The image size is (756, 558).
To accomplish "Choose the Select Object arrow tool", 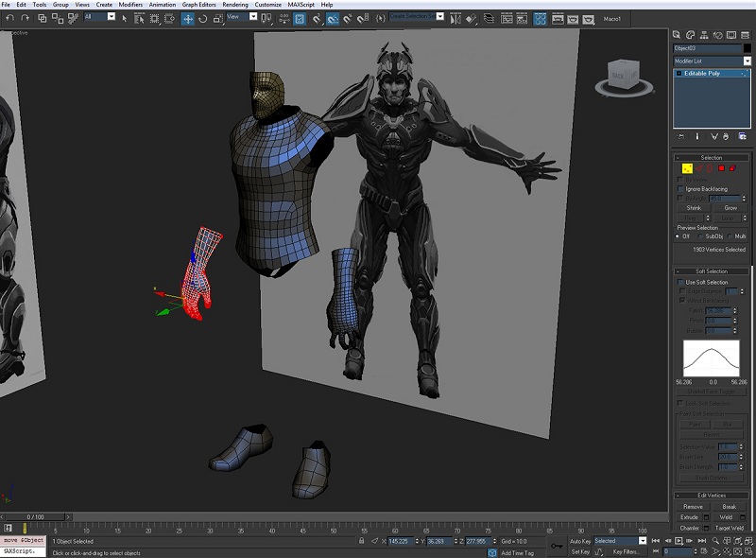I will point(125,19).
